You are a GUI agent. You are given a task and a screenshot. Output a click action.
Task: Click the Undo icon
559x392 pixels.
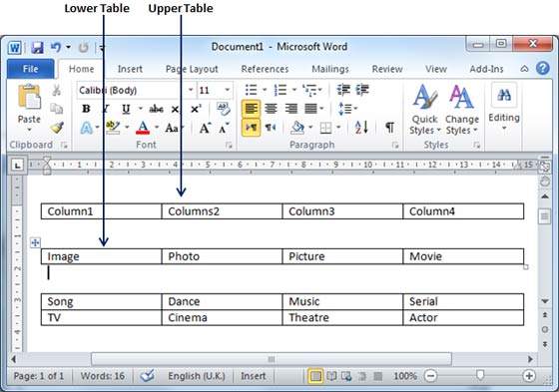(x=56, y=47)
